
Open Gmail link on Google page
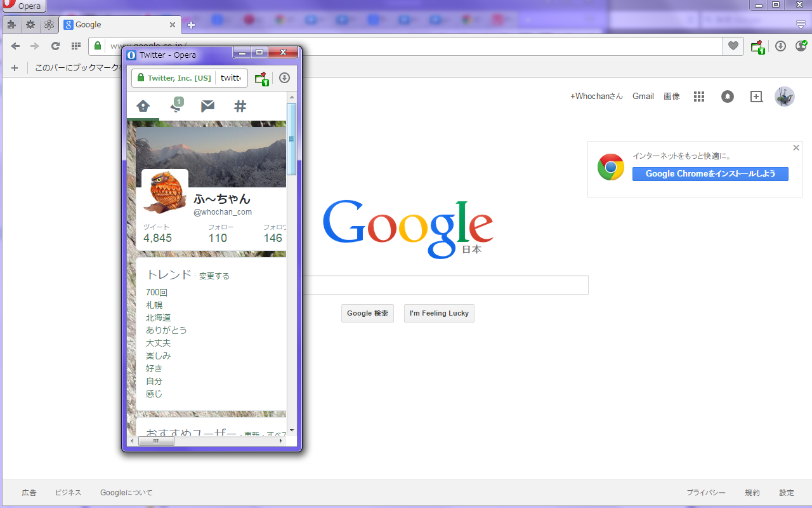tap(643, 96)
